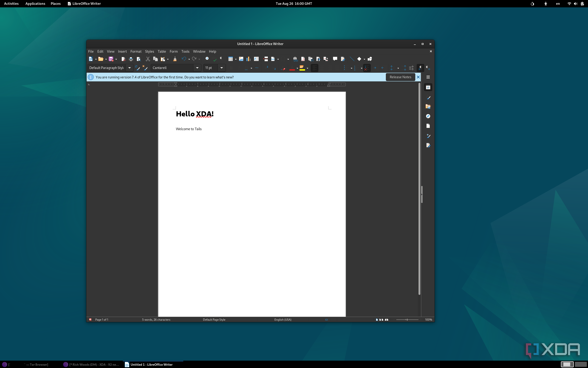Click the Update Selected Style icon

138,68
